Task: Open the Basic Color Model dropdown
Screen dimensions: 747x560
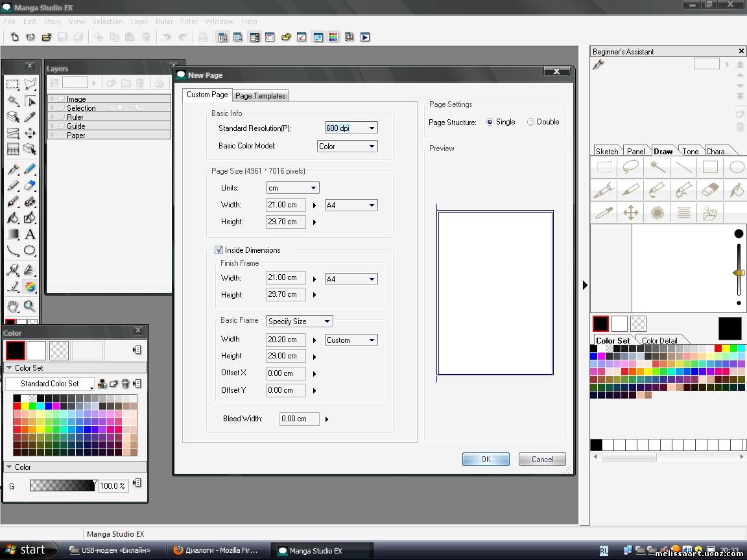Action: [x=348, y=146]
